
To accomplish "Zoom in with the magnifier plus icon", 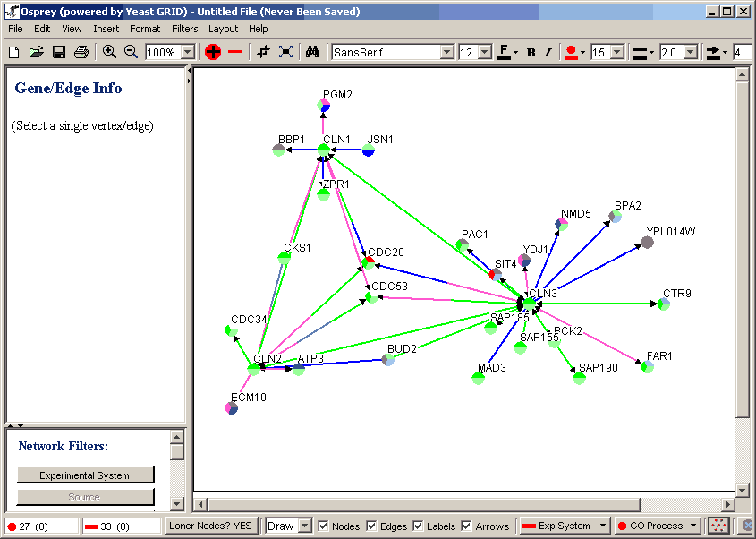I will click(x=109, y=52).
